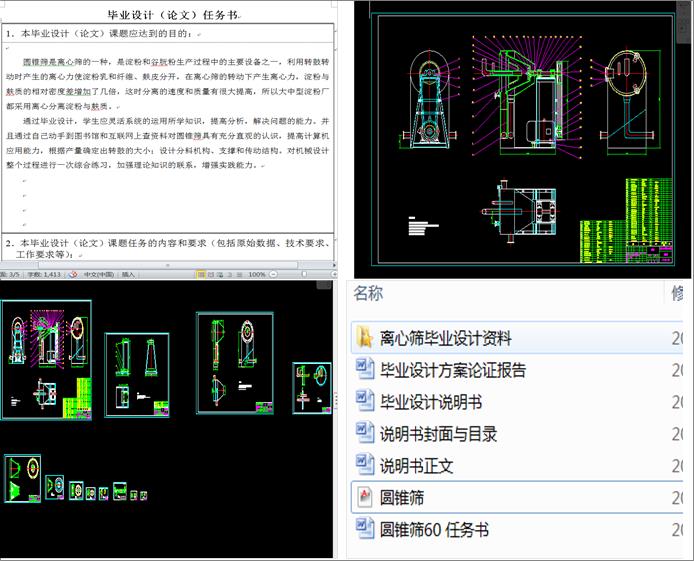Click the zoom out minus button in Word
694x561 pixels.
click(x=274, y=274)
